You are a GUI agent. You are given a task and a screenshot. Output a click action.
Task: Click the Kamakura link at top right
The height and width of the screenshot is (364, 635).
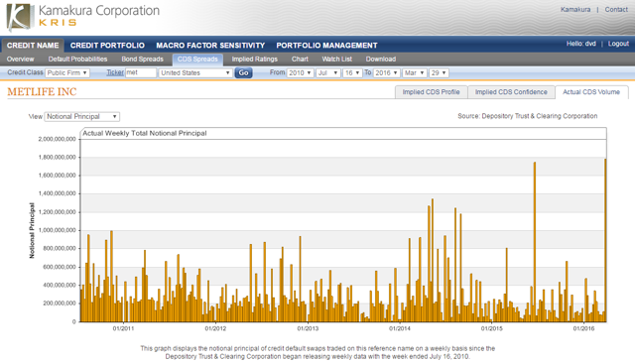(x=575, y=9)
